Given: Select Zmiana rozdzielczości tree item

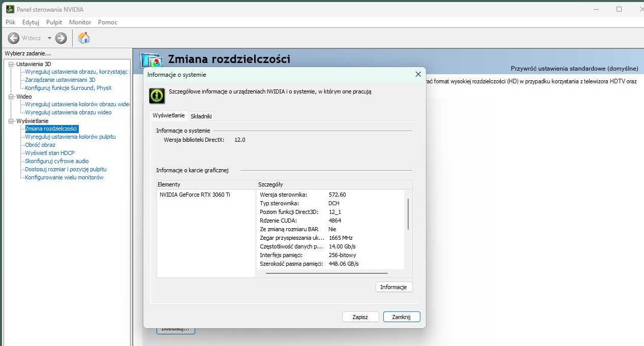Looking at the screenshot, I should (x=51, y=129).
